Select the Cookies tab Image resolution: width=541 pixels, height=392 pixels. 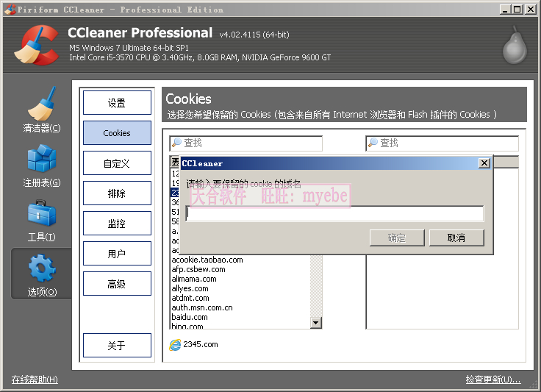point(117,133)
